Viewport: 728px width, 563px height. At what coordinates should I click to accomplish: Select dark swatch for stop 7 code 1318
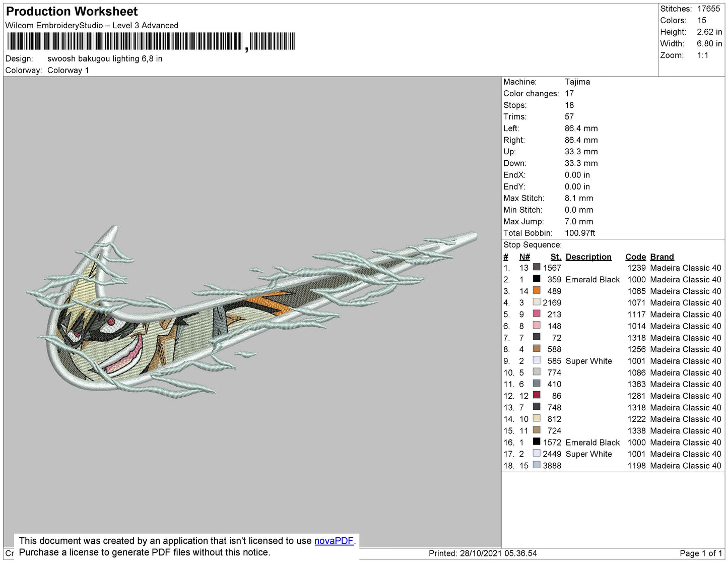tap(537, 337)
